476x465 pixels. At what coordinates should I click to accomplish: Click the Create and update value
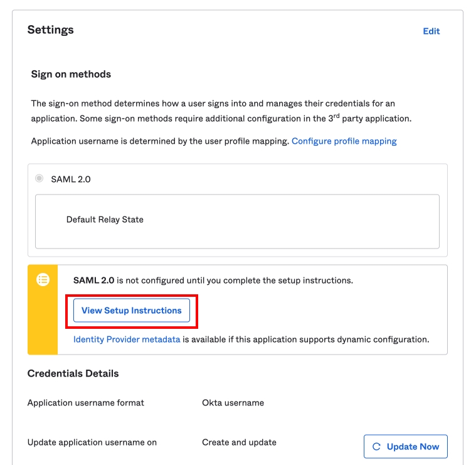tap(239, 442)
